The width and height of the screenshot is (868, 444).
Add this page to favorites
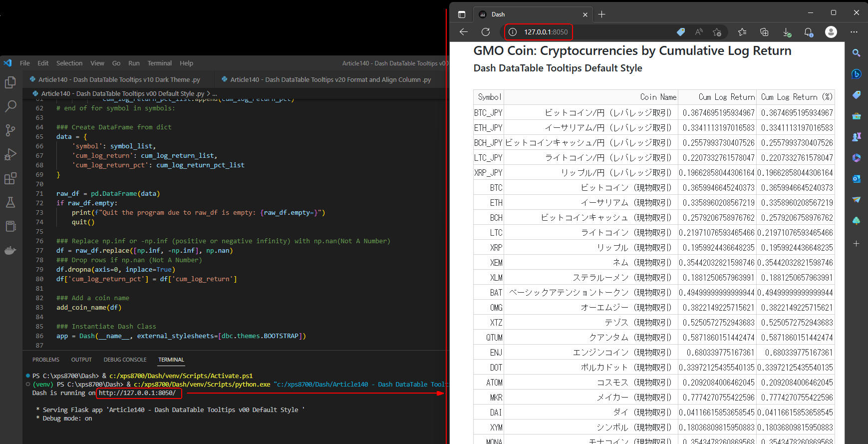[x=717, y=32]
